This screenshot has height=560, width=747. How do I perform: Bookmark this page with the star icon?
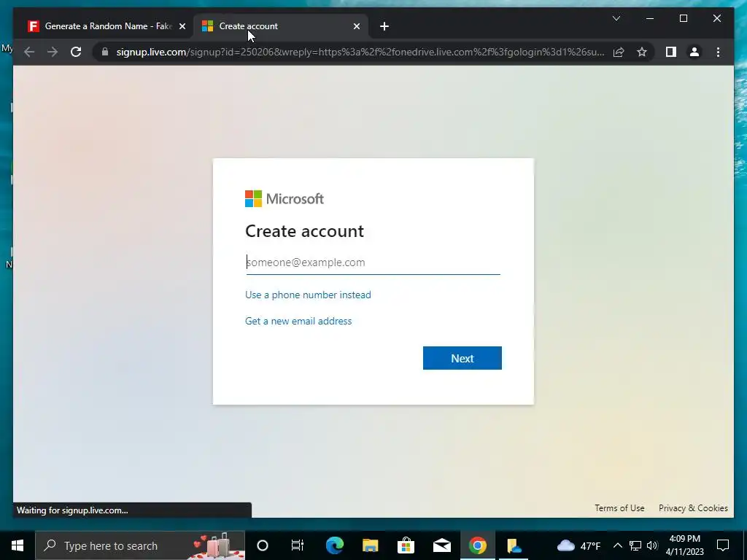pos(642,52)
